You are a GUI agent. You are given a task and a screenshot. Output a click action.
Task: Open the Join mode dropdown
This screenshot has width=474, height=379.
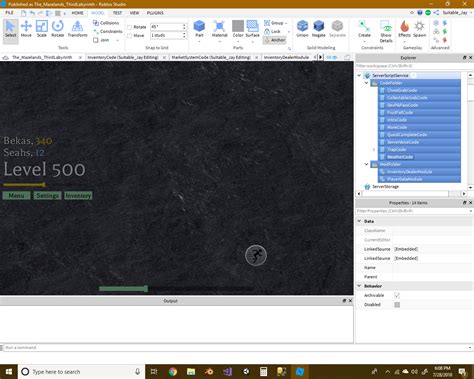(x=118, y=40)
